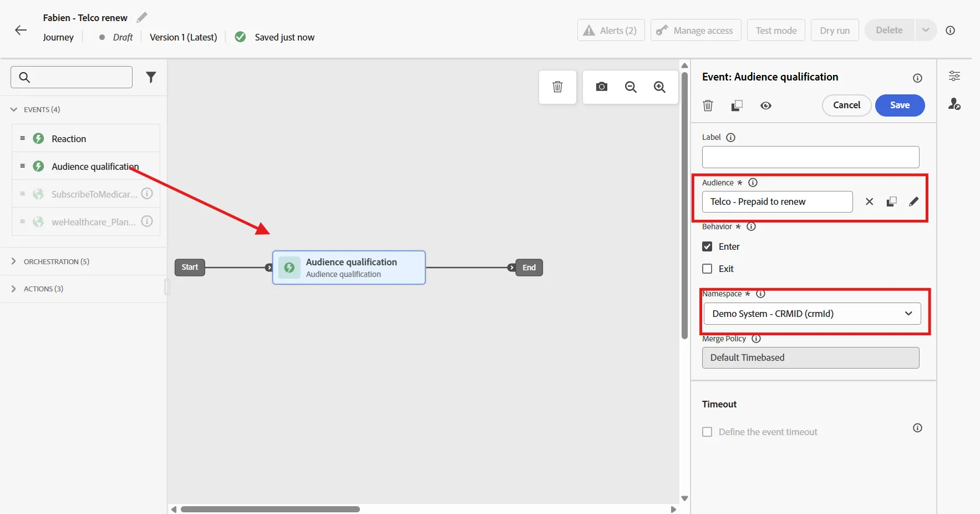
Task: Show info for the SubscribeToMedicar event
Action: 147,194
